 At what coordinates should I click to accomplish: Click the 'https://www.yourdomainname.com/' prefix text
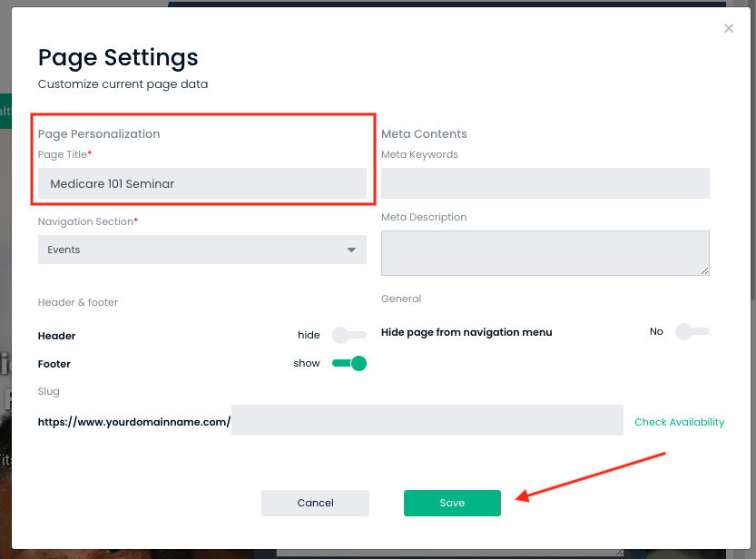point(134,422)
